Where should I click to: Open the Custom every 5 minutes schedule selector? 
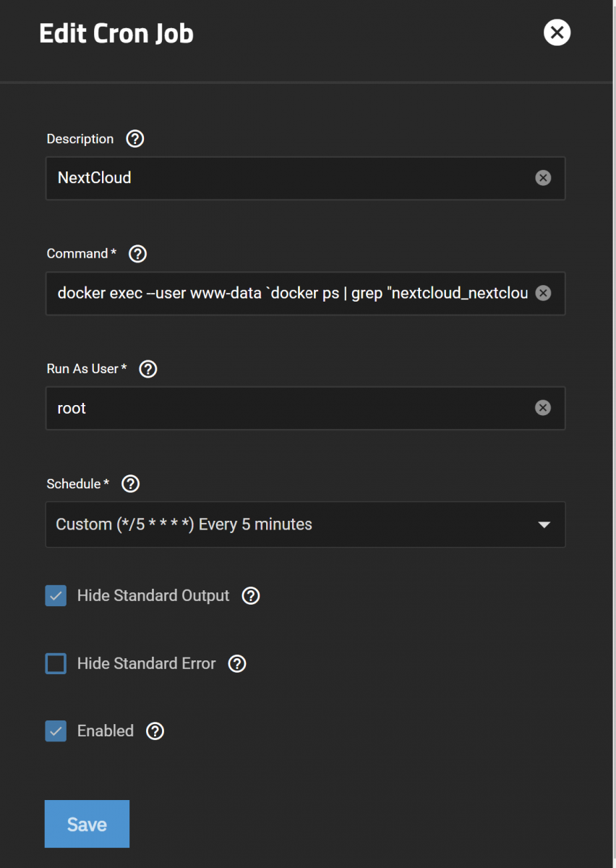coord(305,524)
